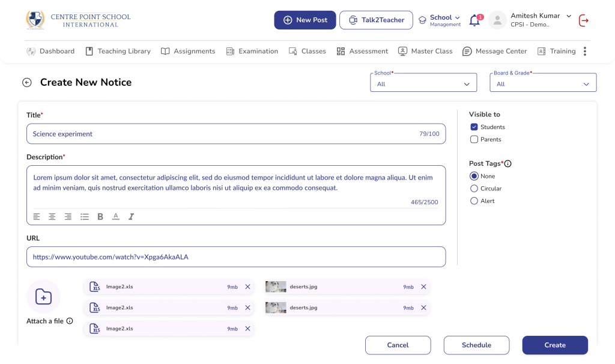The height and width of the screenshot is (364, 615).
Task: Click the logout icon in header
Action: pos(583,20)
